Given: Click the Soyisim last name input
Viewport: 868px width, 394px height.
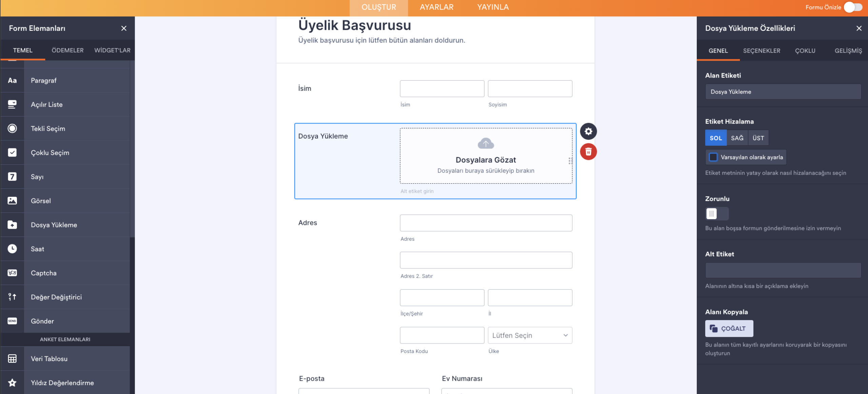Looking at the screenshot, I should pyautogui.click(x=530, y=89).
